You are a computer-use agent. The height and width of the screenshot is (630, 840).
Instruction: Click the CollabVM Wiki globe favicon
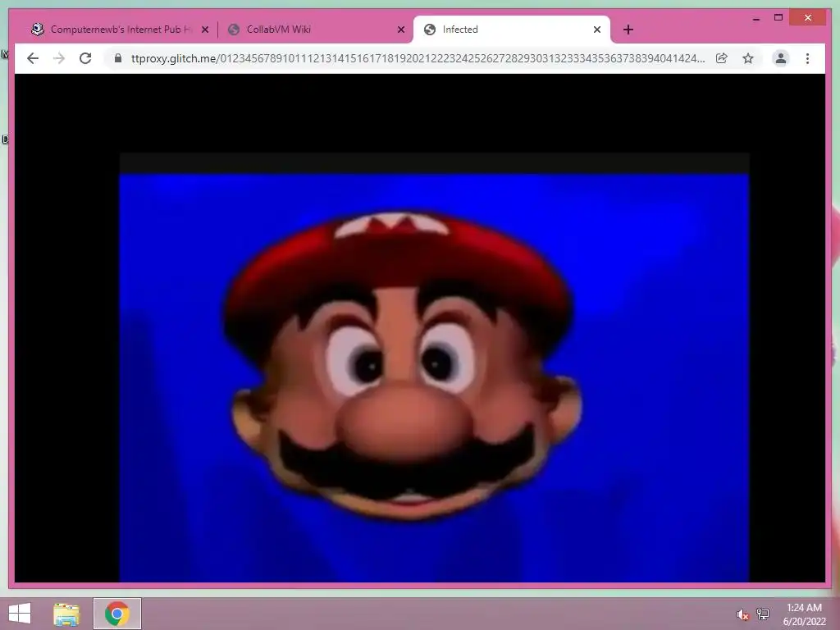pos(234,30)
